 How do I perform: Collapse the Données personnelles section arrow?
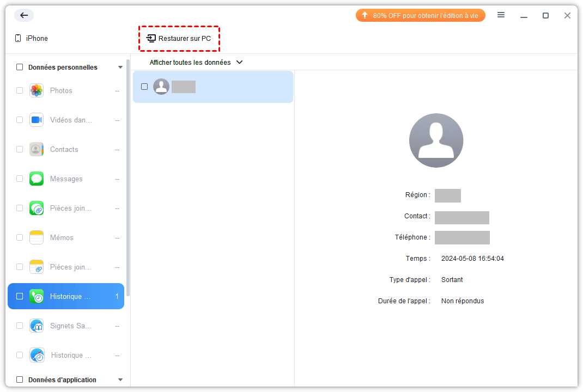pos(120,68)
